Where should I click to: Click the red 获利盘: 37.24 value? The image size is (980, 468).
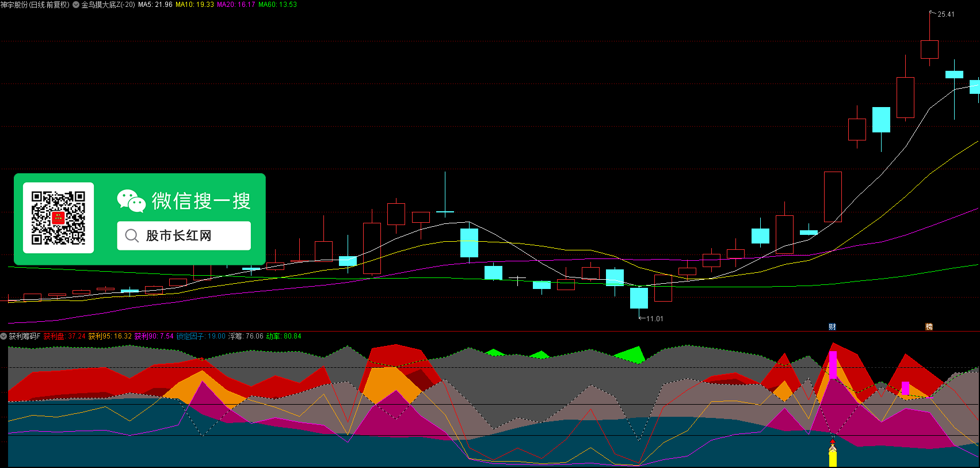(64, 336)
